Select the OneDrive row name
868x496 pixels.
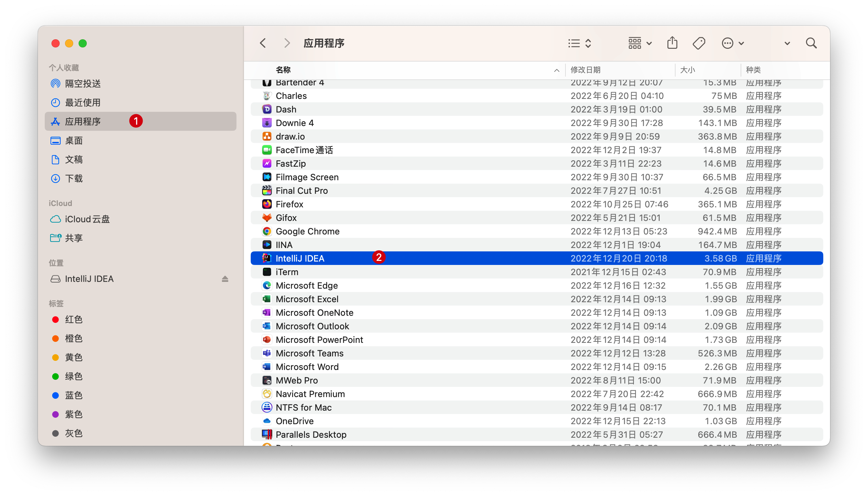point(295,421)
